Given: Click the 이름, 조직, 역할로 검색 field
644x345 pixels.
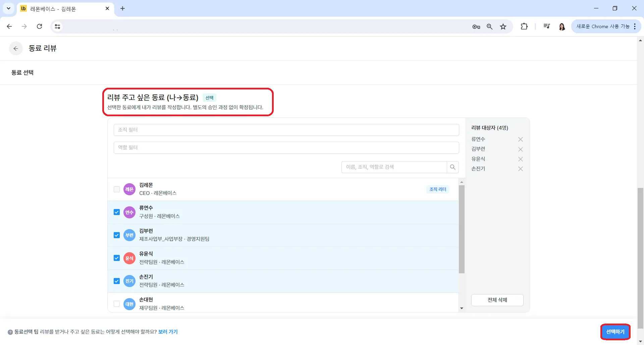Looking at the screenshot, I should (x=394, y=167).
